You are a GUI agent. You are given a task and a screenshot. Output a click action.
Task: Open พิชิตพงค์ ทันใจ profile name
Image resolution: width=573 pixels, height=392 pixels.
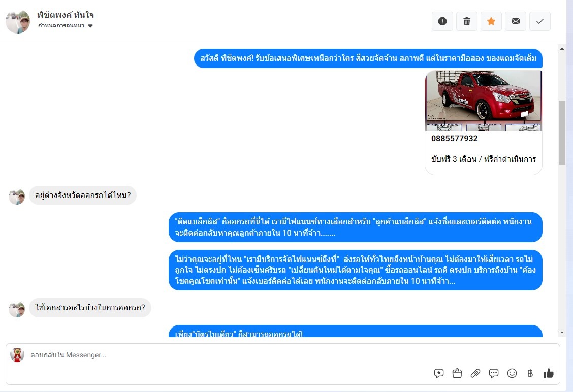point(66,15)
